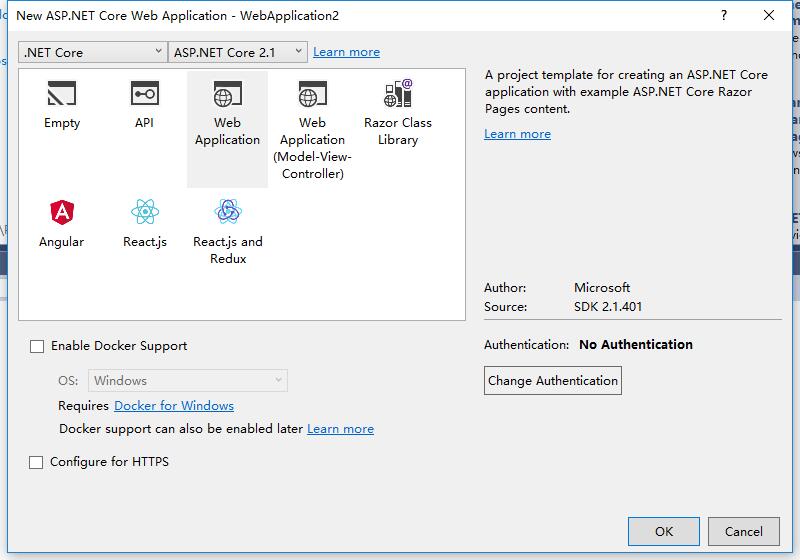Select the Razor Class Library template
Viewport: 800px width, 560px height.
[x=398, y=96]
